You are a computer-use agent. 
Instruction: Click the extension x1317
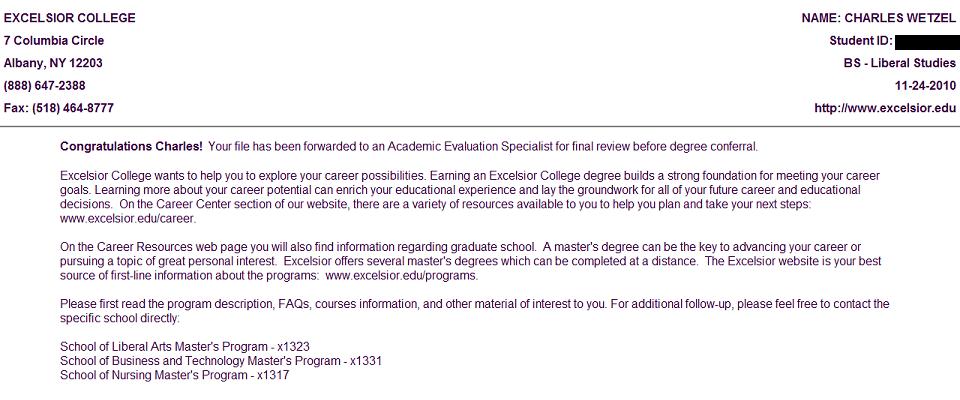click(x=274, y=375)
